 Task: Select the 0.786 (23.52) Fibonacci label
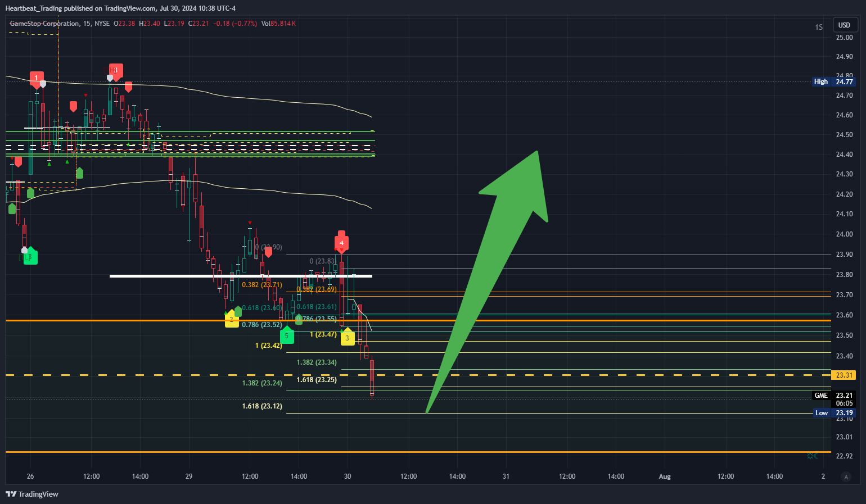pos(262,325)
